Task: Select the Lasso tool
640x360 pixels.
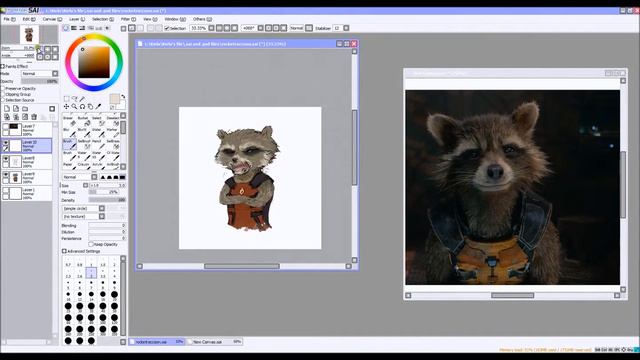Action: (75, 98)
